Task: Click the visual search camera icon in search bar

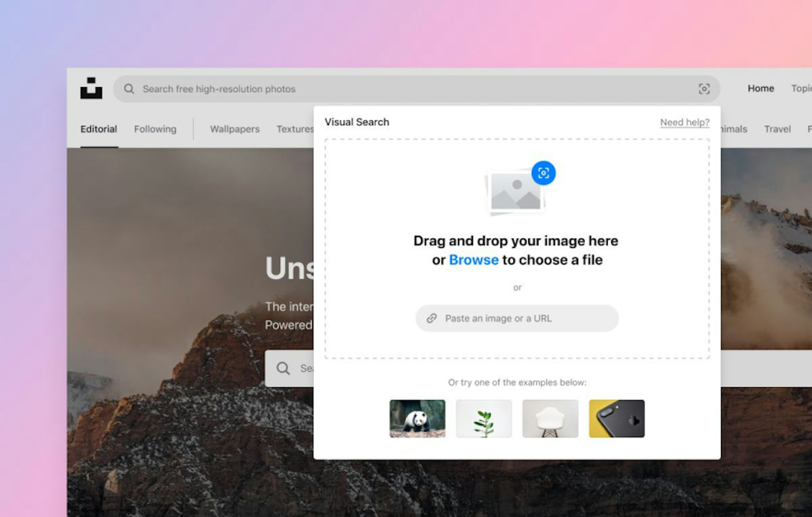Action: pos(704,89)
